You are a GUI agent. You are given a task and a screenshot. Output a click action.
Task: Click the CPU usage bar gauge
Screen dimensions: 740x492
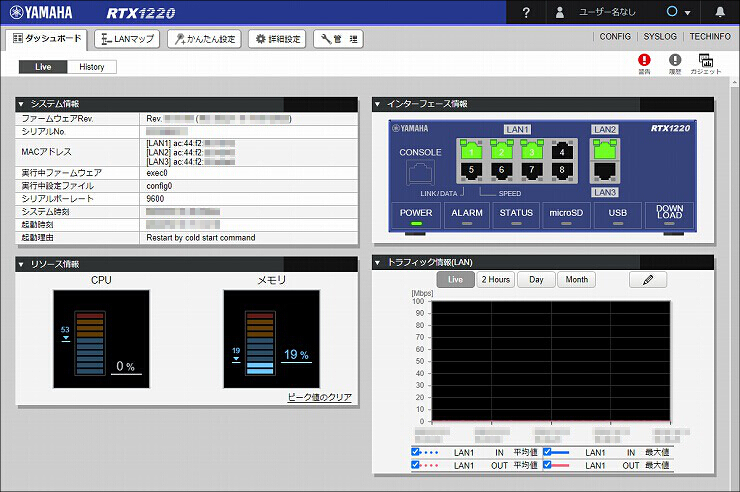[x=90, y=343]
